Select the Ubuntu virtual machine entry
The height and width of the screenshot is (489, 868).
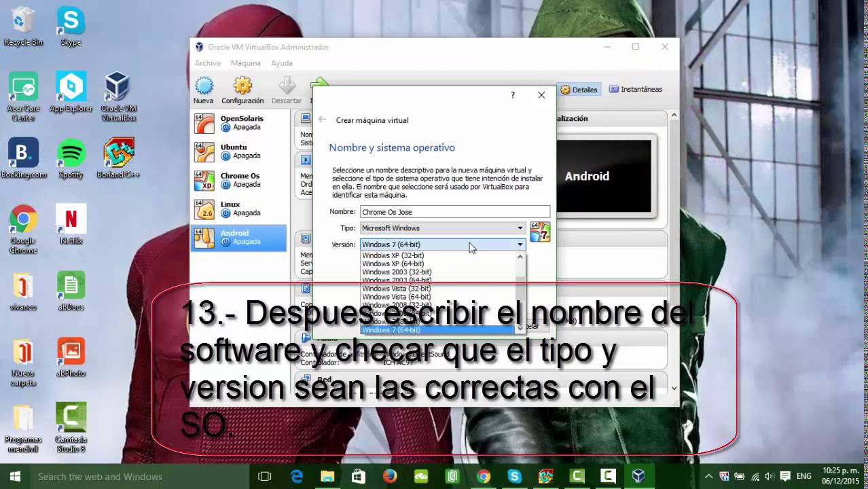click(239, 151)
